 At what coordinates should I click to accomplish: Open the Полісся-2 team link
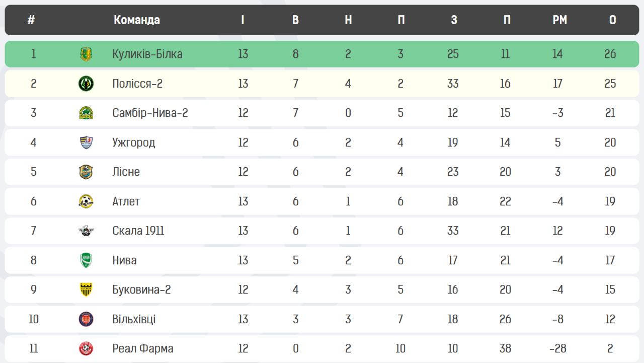pos(137,83)
